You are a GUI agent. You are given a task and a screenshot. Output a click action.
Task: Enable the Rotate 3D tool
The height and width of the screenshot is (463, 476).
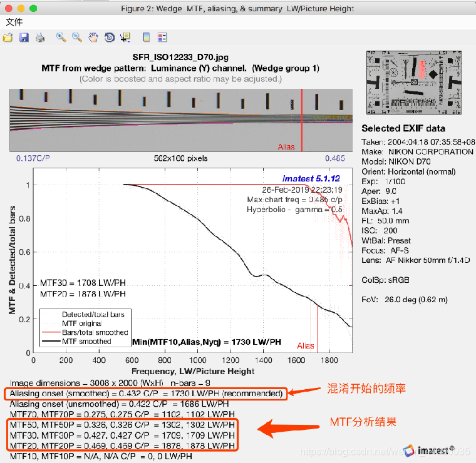[x=109, y=38]
